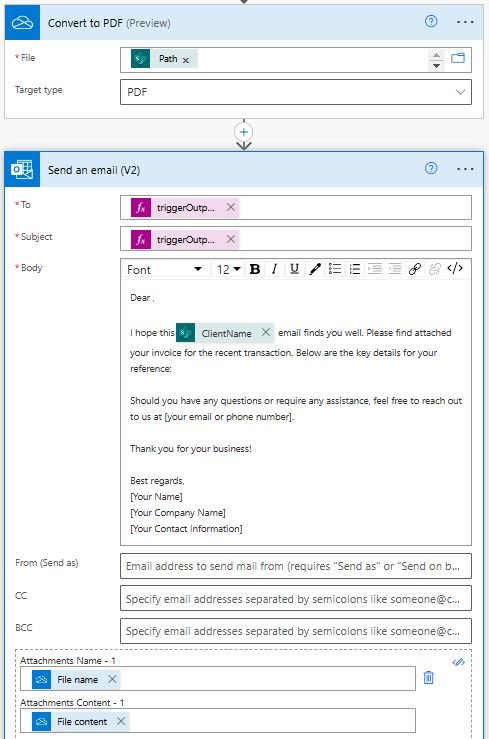Click the 'Best regards,' line in body
Viewport: 489px width, 739px height.
pyautogui.click(x=157, y=481)
